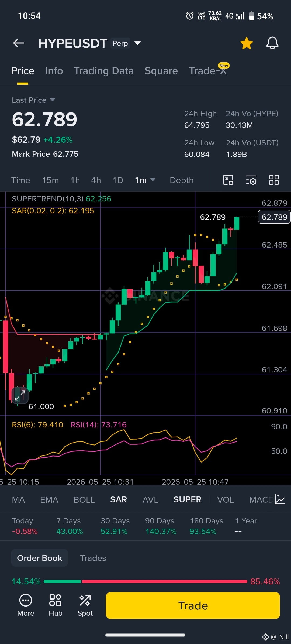
Task: Open chart indicator settings icon
Action: (251, 180)
